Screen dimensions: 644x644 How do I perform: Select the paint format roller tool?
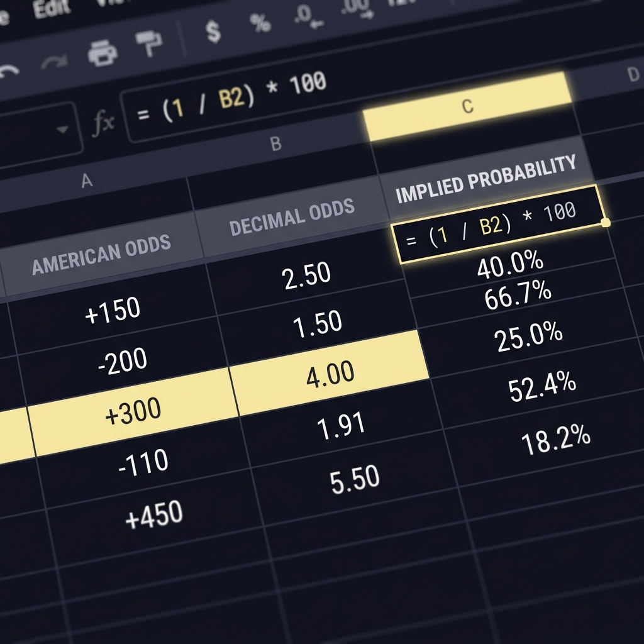pos(148,43)
